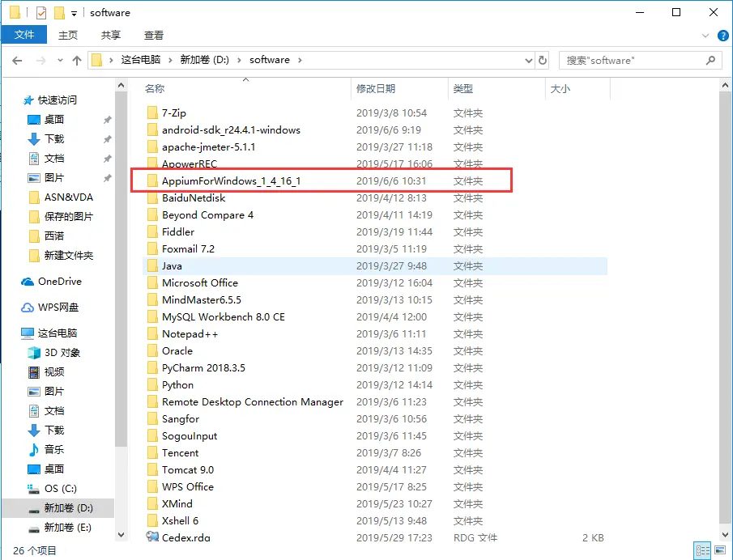Click 新加卷 (D:) in address breadcrumb
This screenshot has width=733, height=560.
(205, 60)
